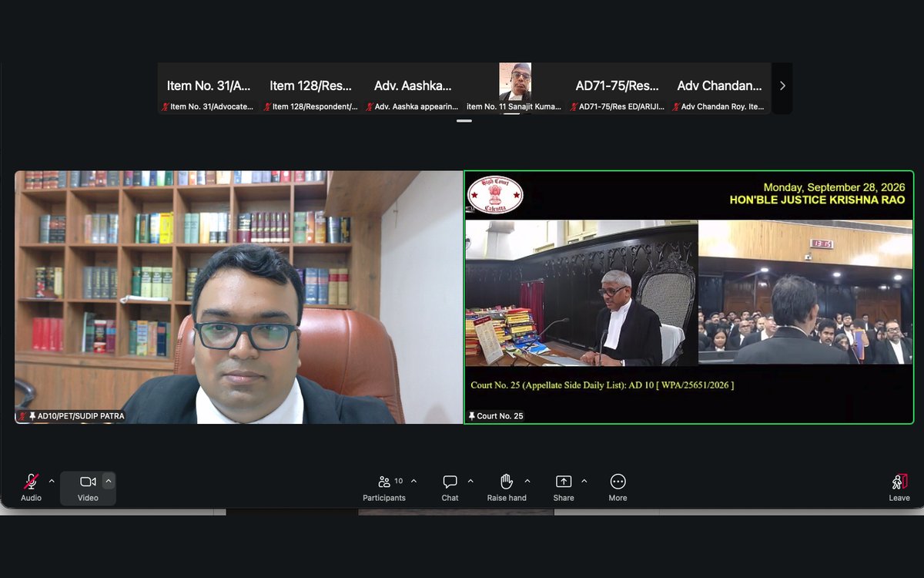Expand chat options arrow
Viewport: 924px width, 578px height.
pyautogui.click(x=470, y=481)
